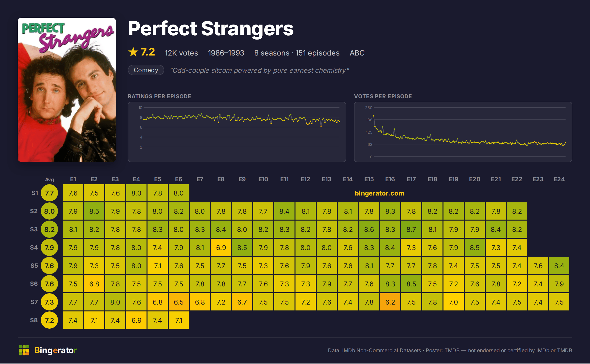Select the S7 average rating circle 7.3
590x364 pixels.
49,302
